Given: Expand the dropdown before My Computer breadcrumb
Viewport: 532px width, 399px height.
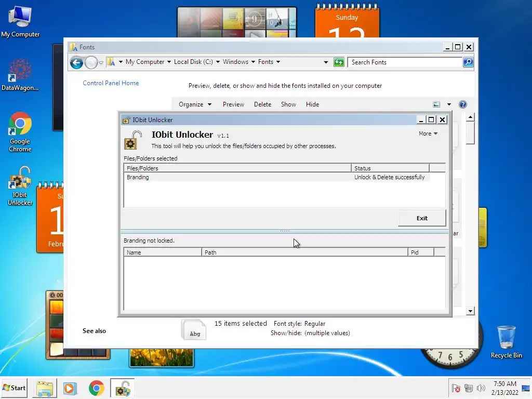Looking at the screenshot, I should tap(121, 62).
